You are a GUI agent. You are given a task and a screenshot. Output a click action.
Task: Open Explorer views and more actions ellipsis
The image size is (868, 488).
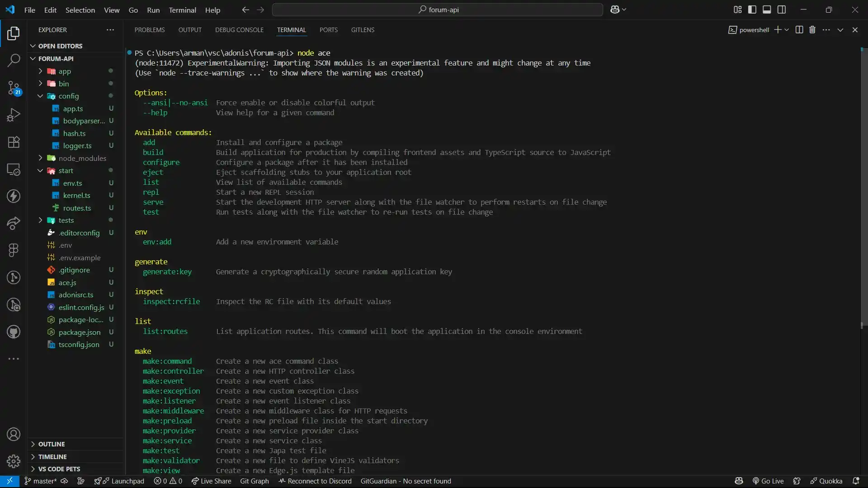[x=110, y=30]
